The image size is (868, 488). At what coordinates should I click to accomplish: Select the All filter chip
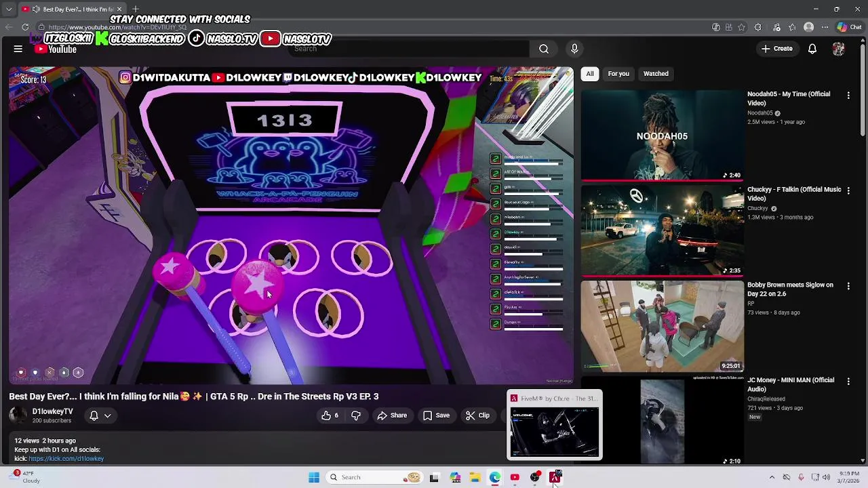point(590,74)
